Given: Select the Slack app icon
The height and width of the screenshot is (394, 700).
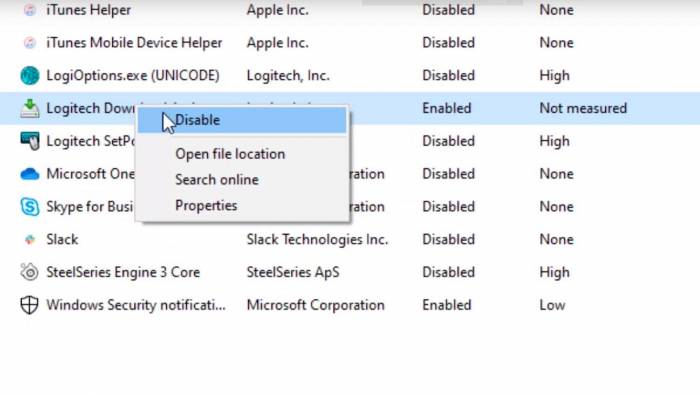Looking at the screenshot, I should 29,240.
